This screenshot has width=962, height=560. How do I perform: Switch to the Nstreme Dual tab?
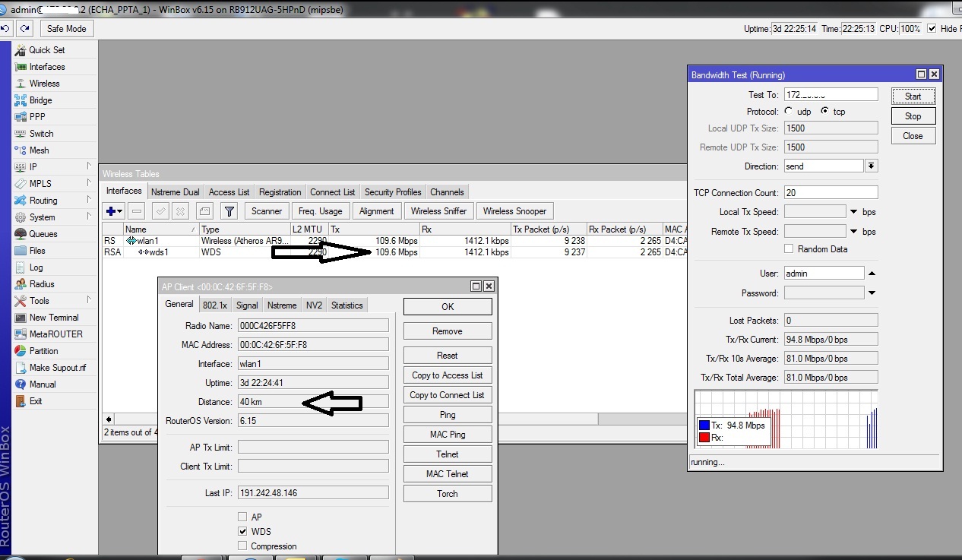pyautogui.click(x=175, y=192)
